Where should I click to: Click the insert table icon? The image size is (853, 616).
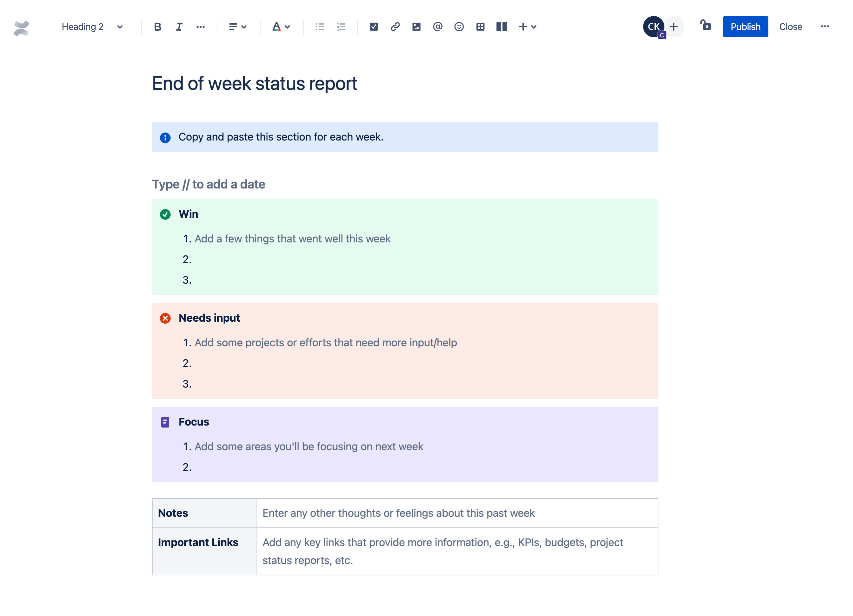coord(479,26)
